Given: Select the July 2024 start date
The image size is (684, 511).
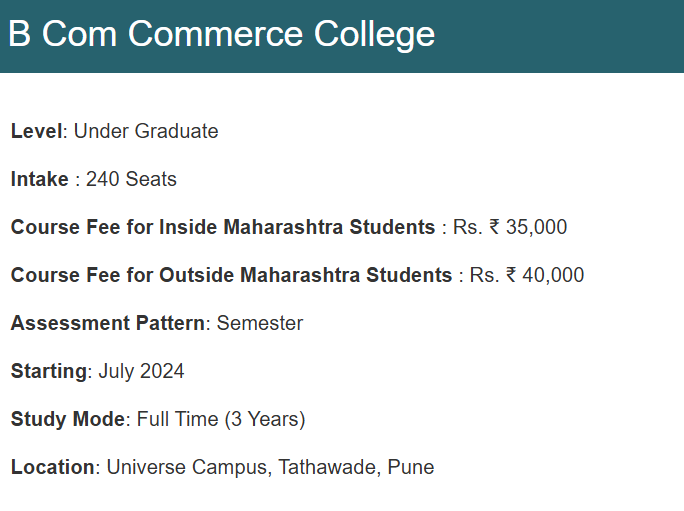Looking at the screenshot, I should pyautogui.click(x=141, y=371).
